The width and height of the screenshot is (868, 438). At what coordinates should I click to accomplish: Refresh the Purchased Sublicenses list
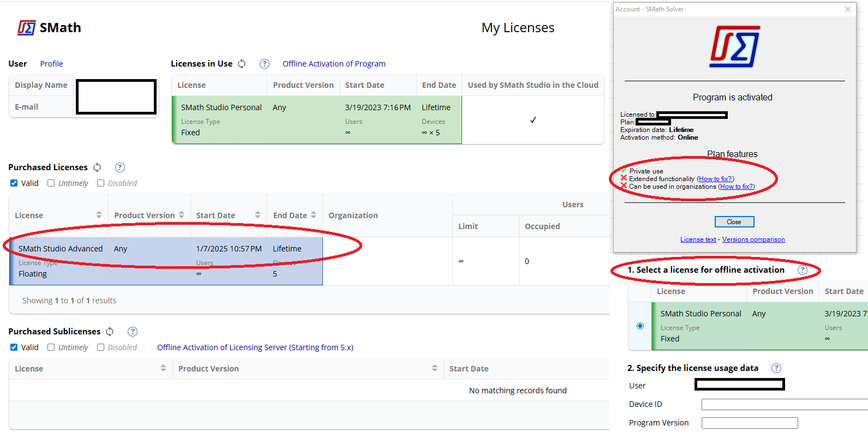pyautogui.click(x=110, y=332)
